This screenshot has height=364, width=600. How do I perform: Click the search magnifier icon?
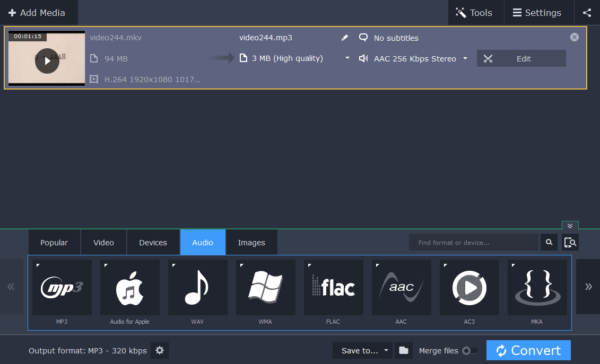549,242
